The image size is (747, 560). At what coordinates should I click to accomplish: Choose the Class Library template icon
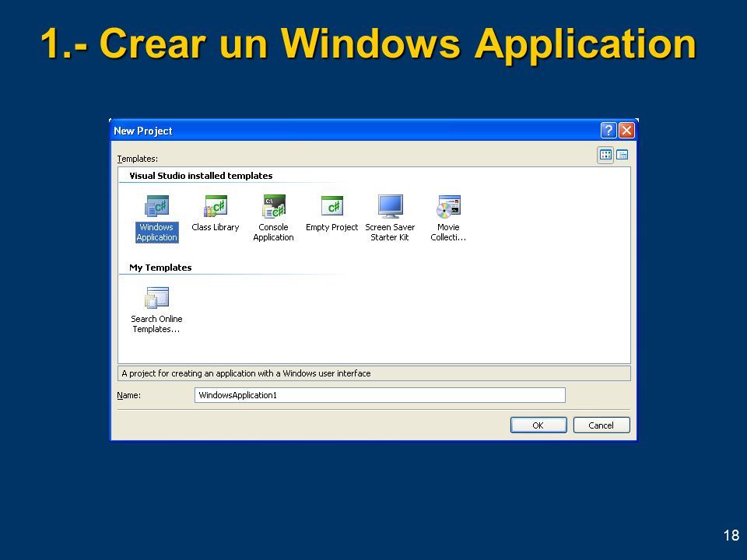tap(216, 206)
